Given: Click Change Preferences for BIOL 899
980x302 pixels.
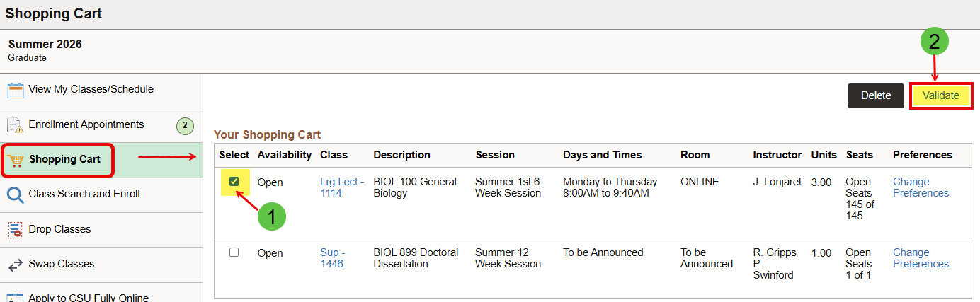Looking at the screenshot, I should tap(921, 258).
